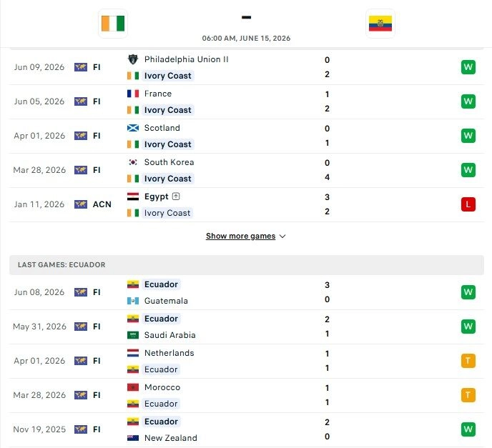This screenshot has height=448, width=492.
Task: Open Philadelphia Union II club crest
Action: point(133,59)
